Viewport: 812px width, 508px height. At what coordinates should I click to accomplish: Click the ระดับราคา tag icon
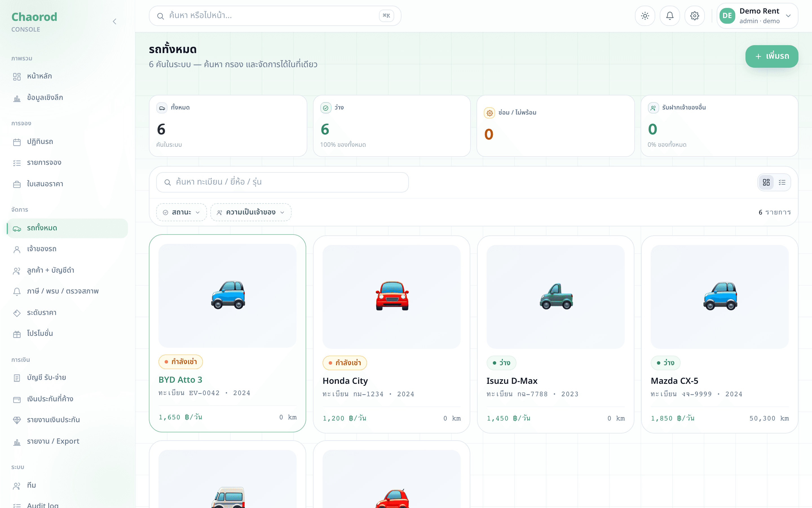17,313
